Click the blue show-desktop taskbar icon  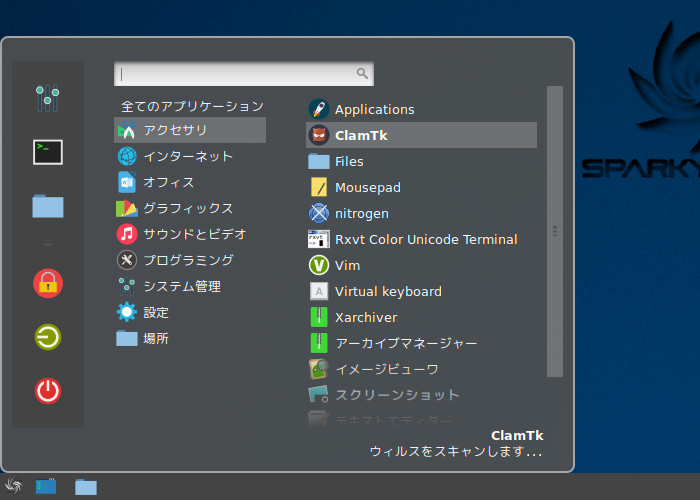[x=46, y=486]
